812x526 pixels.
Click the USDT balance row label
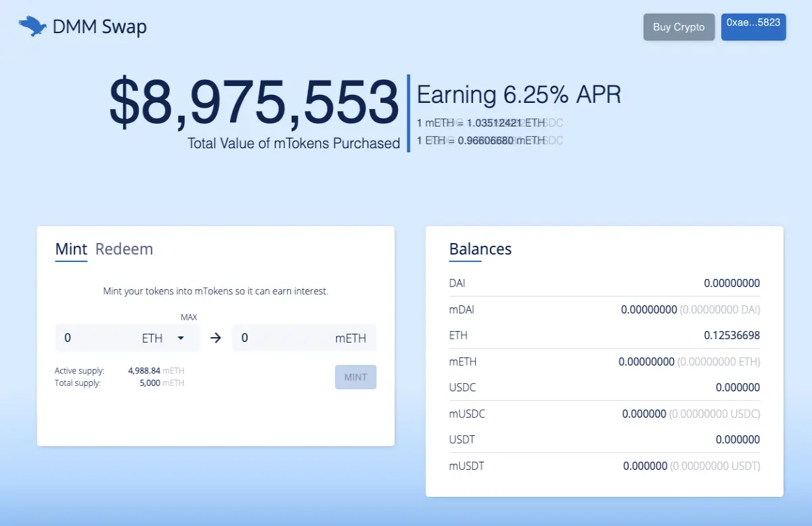pos(462,440)
